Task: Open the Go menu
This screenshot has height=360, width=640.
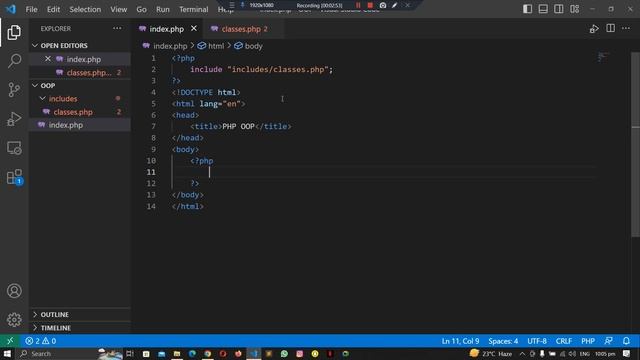Action: 141,9
